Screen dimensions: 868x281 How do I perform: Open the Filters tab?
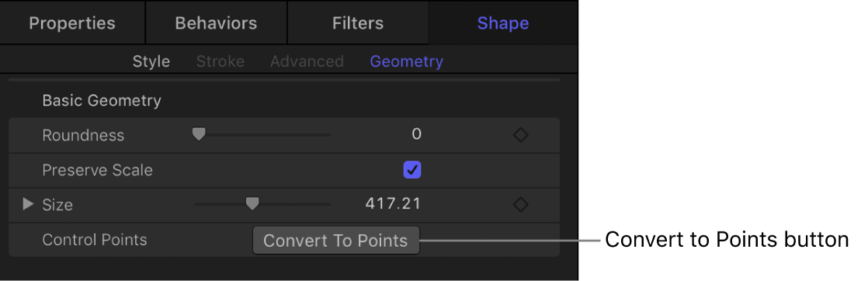pyautogui.click(x=358, y=23)
